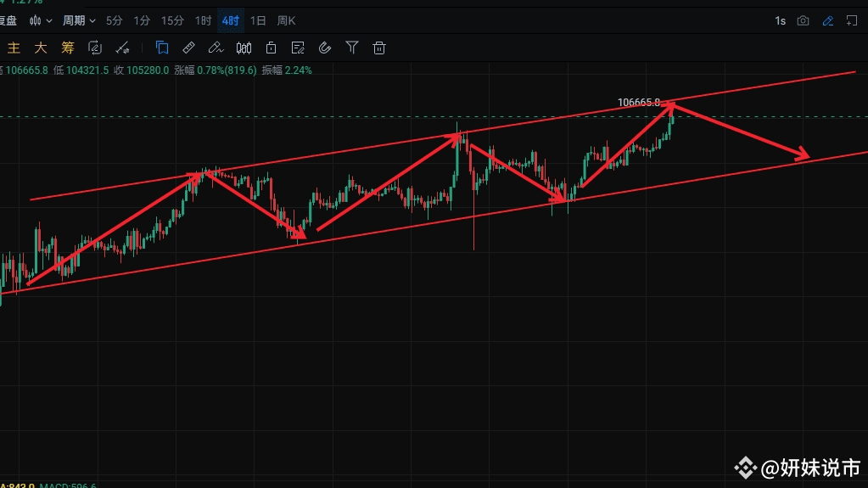
Task: Click the MACD indicator label at bottom
Action: click(68, 485)
